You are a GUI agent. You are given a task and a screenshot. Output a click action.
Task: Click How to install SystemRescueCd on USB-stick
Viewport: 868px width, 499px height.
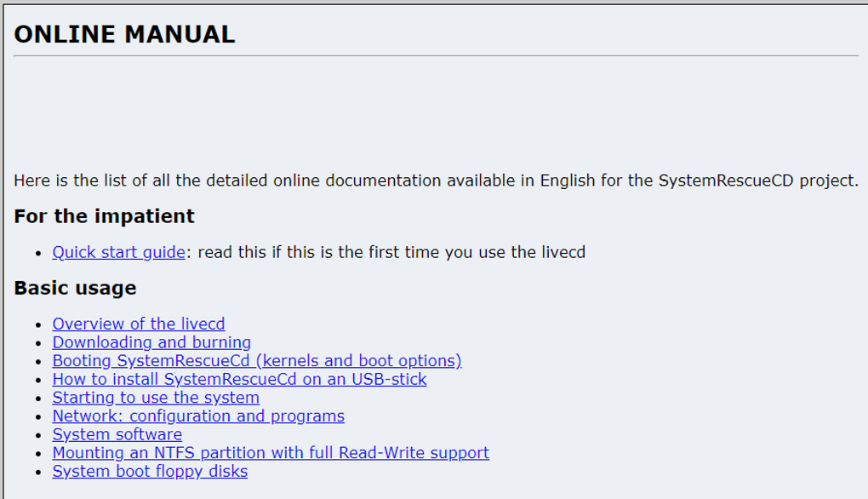pyautogui.click(x=239, y=379)
